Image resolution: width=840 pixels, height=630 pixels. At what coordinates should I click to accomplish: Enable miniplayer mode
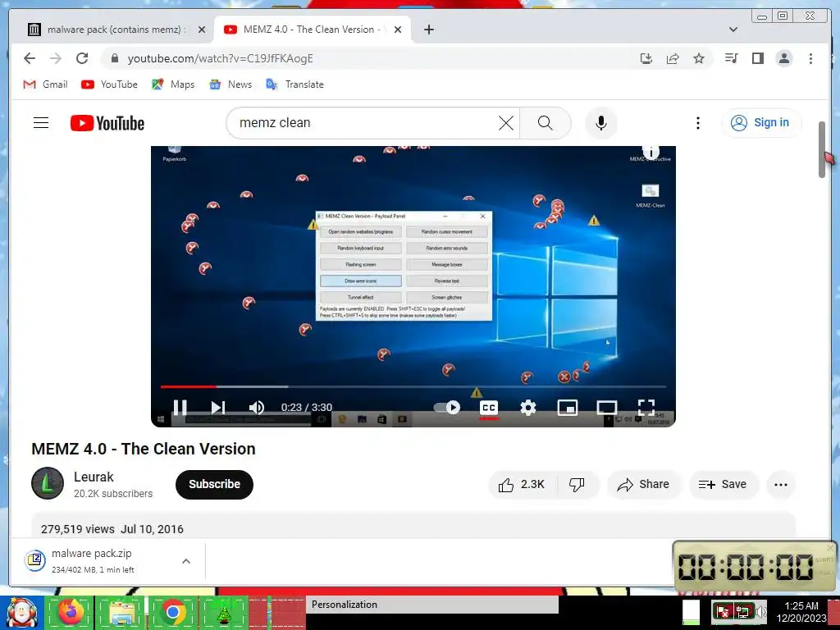coord(568,408)
